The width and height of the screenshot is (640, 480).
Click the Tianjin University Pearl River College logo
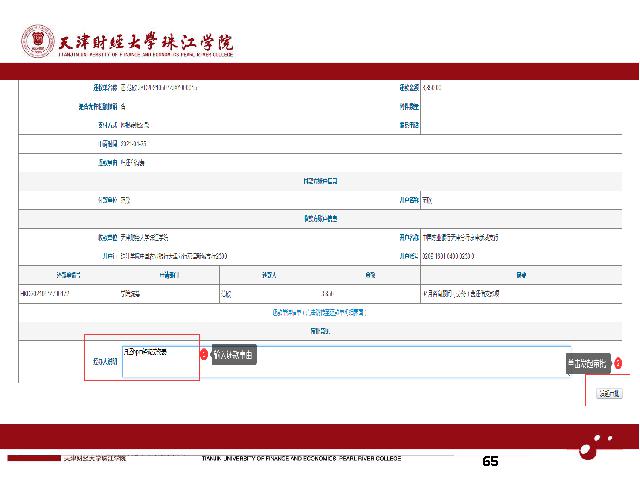click(127, 41)
